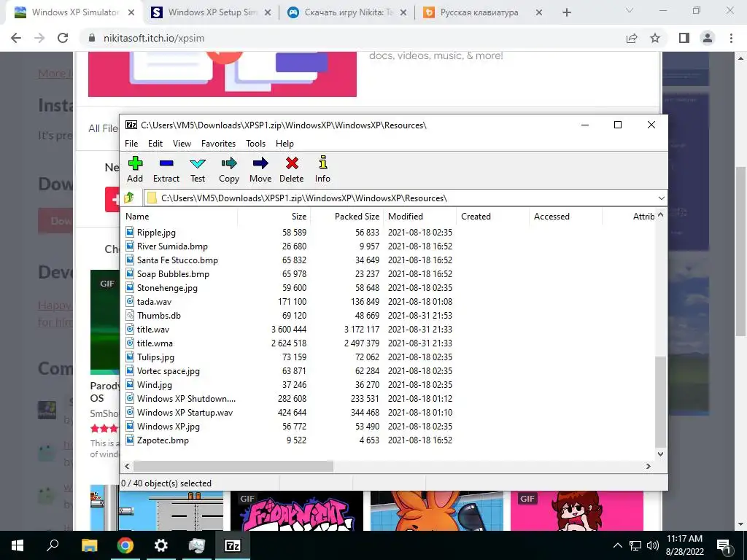747x560 pixels.
Task: Sort by the Size column header
Action: coord(274,216)
